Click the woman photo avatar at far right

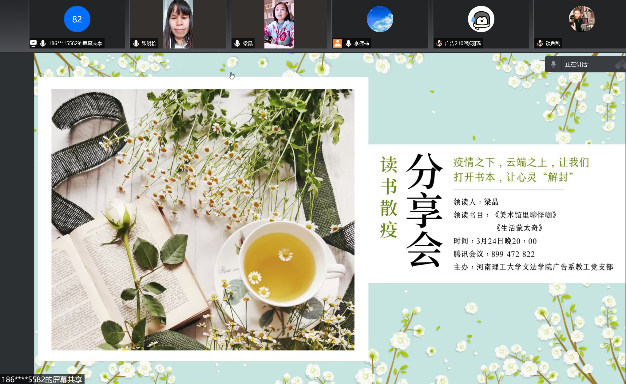(582, 19)
